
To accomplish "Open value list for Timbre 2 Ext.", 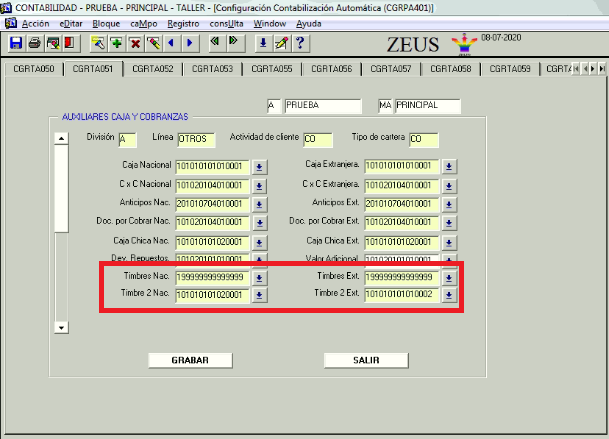I will click(449, 295).
